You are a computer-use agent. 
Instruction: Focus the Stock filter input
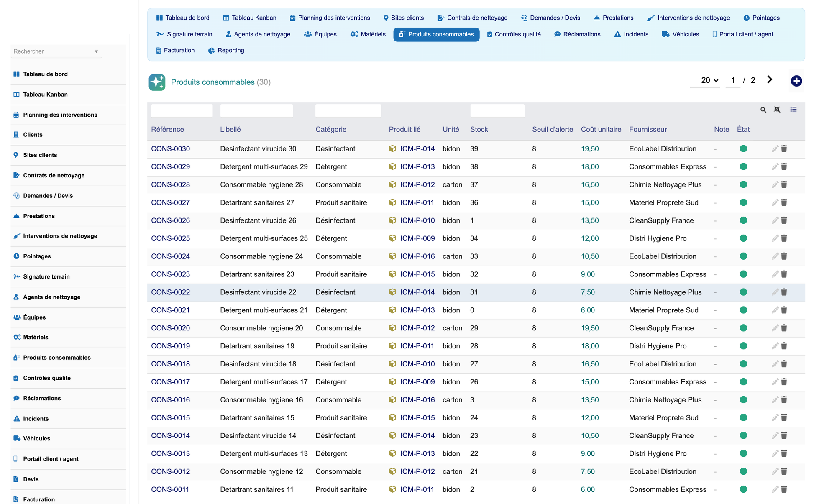pos(497,110)
